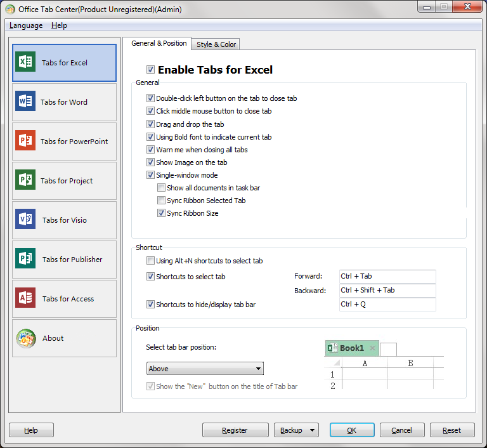Image resolution: width=487 pixels, height=448 pixels.
Task: Switch to the Style & Color tab
Action: click(x=216, y=44)
